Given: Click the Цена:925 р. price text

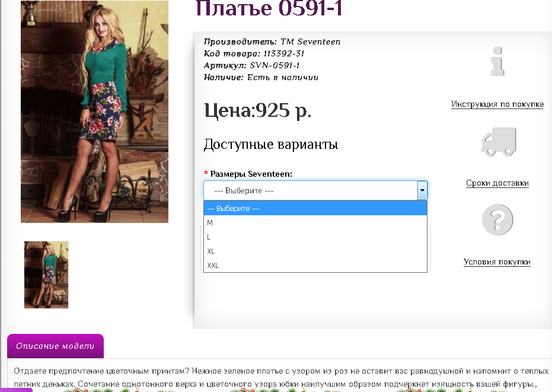Looking at the screenshot, I should coord(257,110).
